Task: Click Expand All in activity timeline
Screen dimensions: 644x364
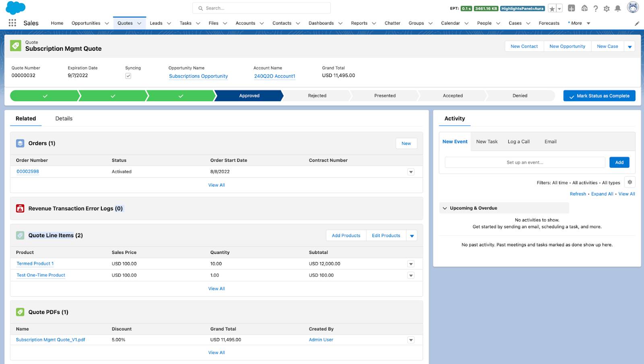Action: click(602, 194)
